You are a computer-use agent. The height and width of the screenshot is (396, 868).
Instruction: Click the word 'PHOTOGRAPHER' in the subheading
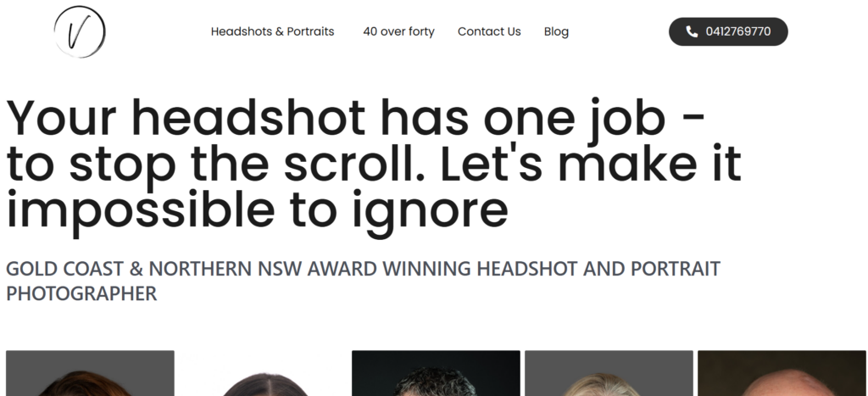point(81,293)
